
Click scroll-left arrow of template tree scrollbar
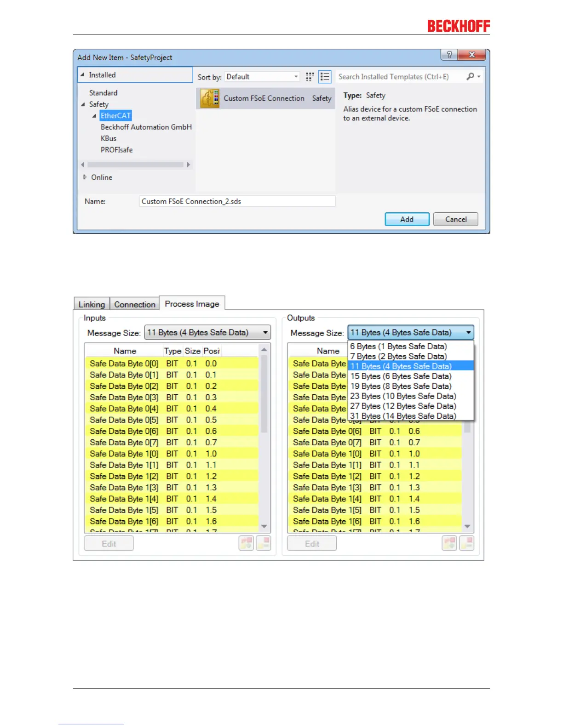(83, 165)
